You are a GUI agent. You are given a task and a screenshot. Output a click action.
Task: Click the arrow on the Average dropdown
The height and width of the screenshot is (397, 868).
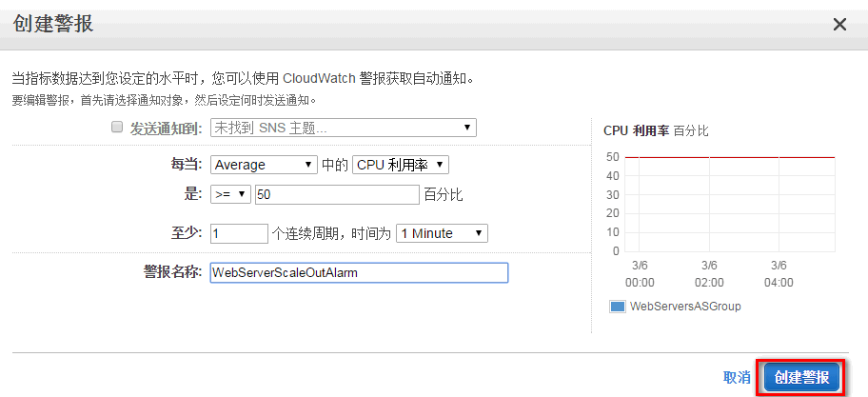[x=307, y=165]
